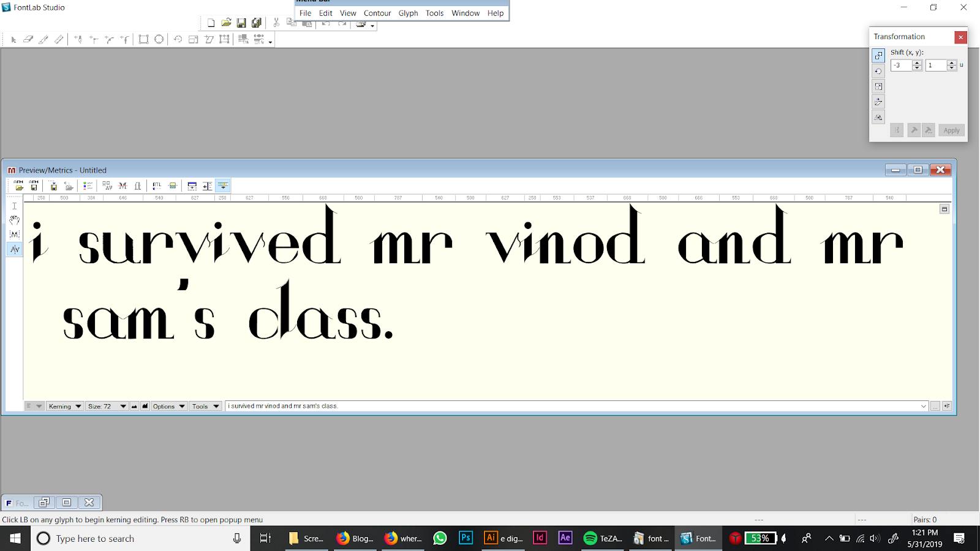Select the Shift mode in Transformation panel

[x=878, y=56]
